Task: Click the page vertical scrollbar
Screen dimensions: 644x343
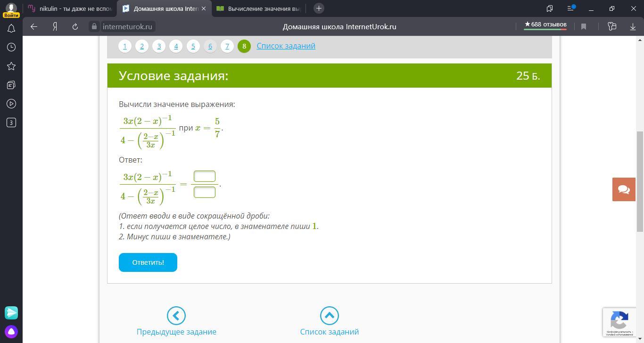Action: pyautogui.click(x=640, y=181)
